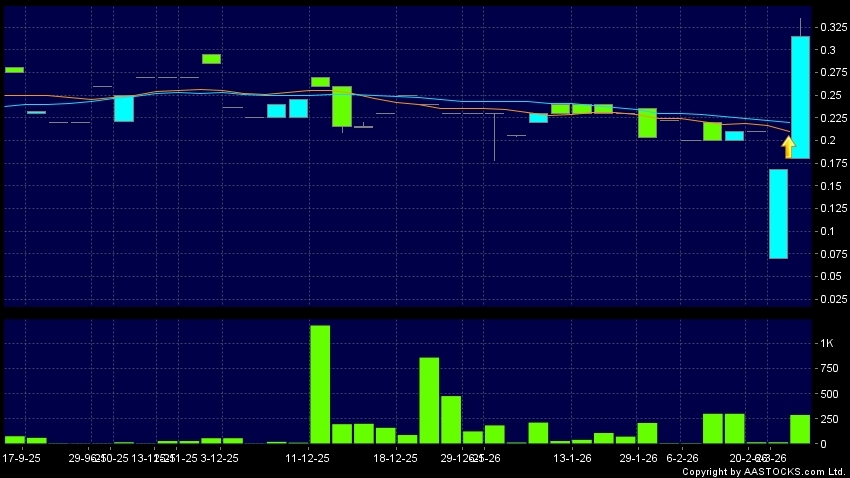Click the second-tallest volume bar near 750
The width and height of the screenshot is (850, 478).
pos(429,400)
